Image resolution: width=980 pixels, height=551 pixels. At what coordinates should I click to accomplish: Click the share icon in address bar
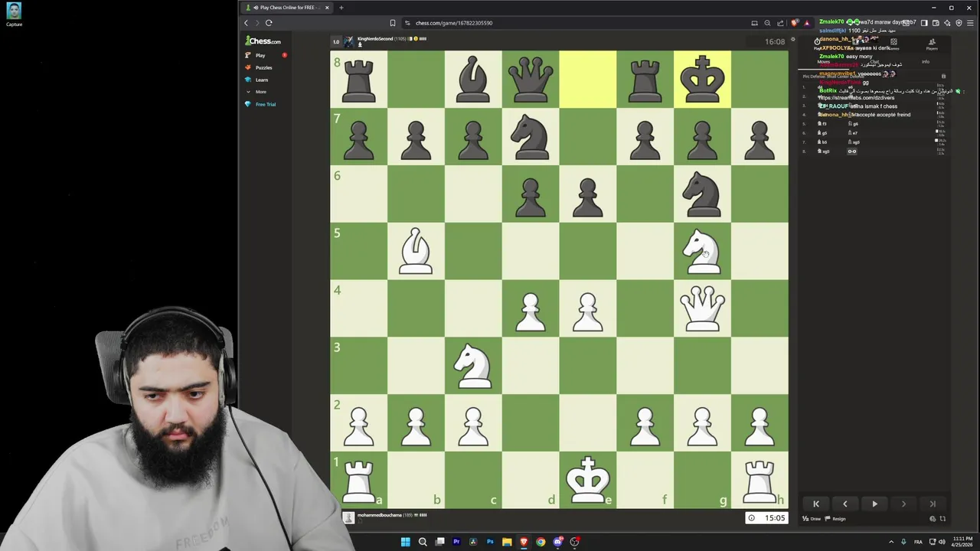tap(780, 23)
